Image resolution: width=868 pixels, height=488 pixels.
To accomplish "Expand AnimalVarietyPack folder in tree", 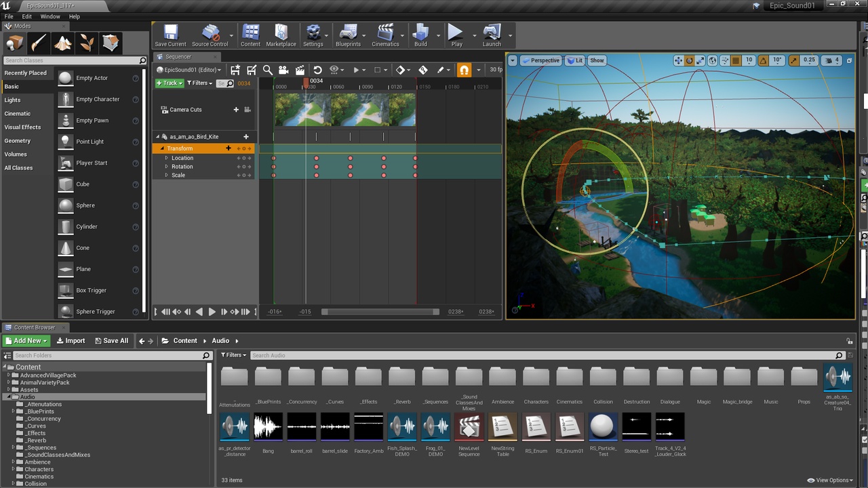I will (x=9, y=382).
